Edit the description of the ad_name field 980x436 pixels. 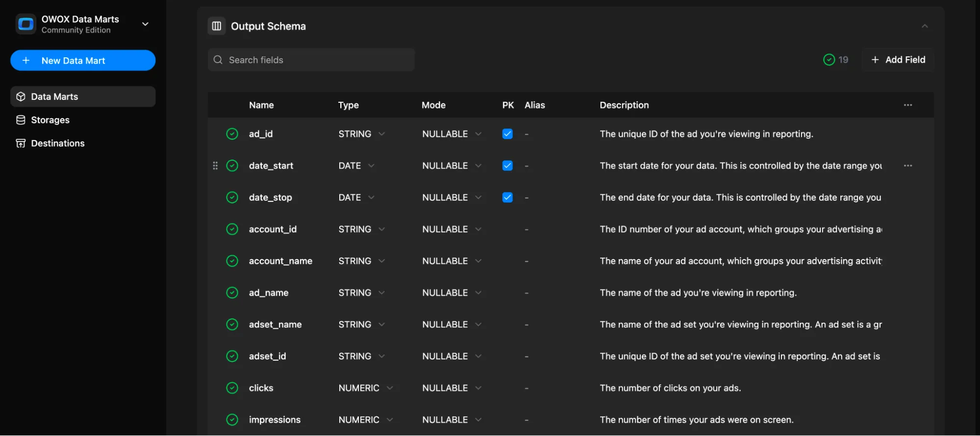(x=698, y=292)
